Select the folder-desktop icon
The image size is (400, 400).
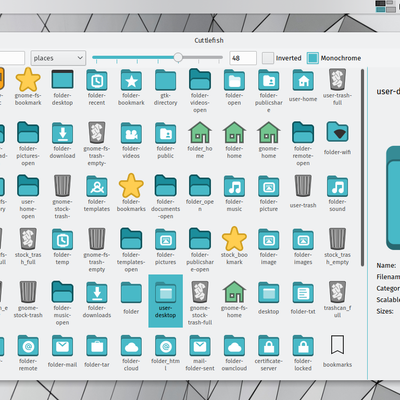coord(62,80)
